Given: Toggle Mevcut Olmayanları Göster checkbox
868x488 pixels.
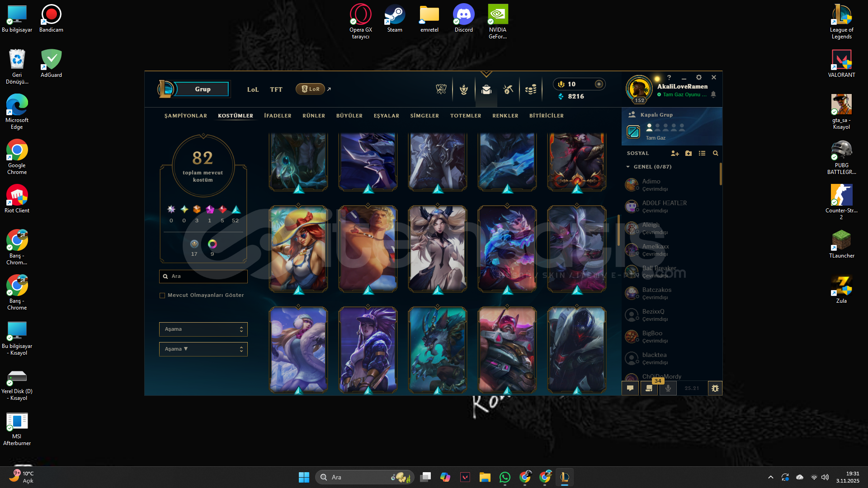Looking at the screenshot, I should [x=162, y=296].
